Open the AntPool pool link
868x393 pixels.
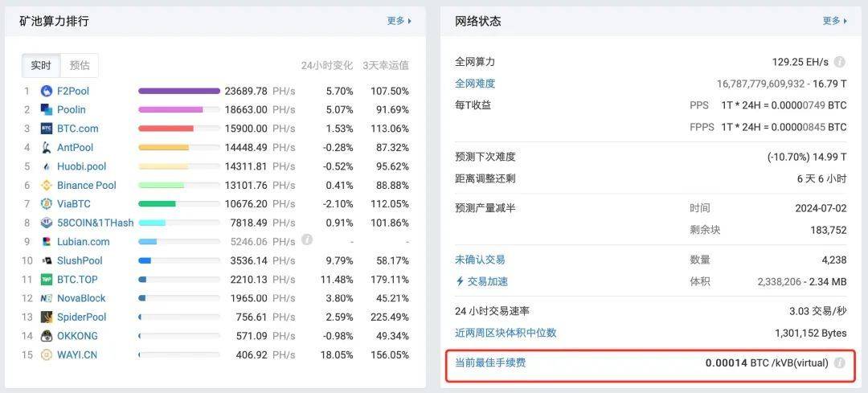(76, 148)
